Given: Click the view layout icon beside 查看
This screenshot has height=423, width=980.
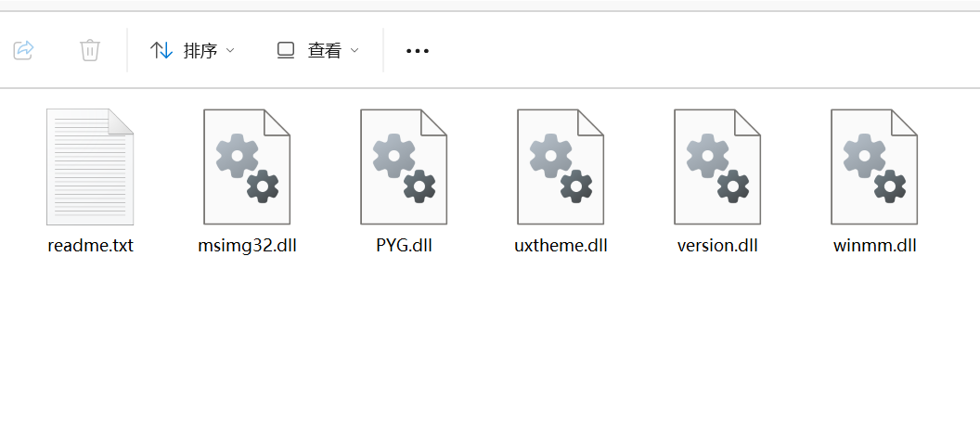Looking at the screenshot, I should click(286, 51).
